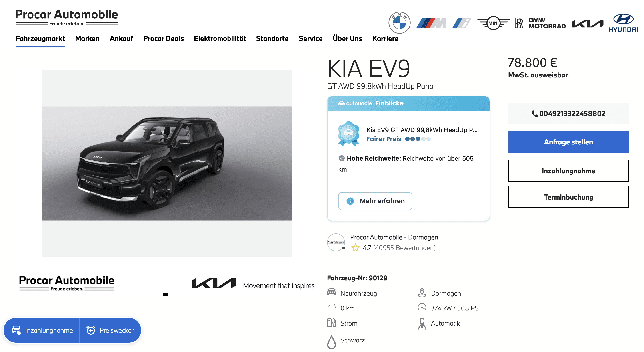
Task: Open the Procar Automobile - Dormagen dealer link
Action: pos(394,237)
